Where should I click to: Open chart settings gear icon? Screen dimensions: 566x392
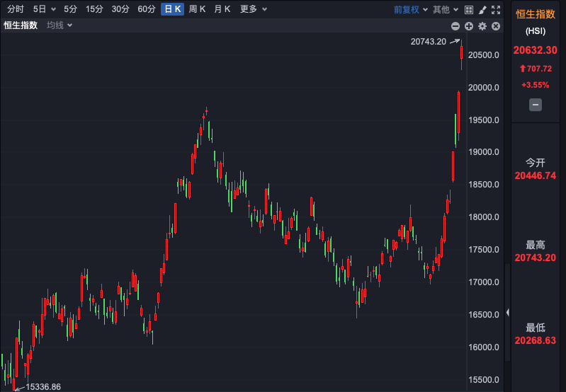pyautogui.click(x=482, y=26)
